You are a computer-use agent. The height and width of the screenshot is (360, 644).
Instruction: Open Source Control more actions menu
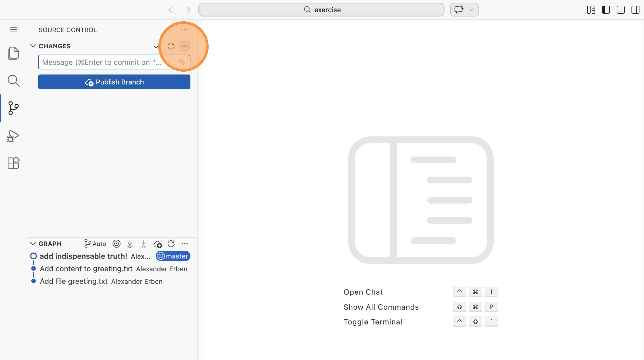tap(184, 30)
